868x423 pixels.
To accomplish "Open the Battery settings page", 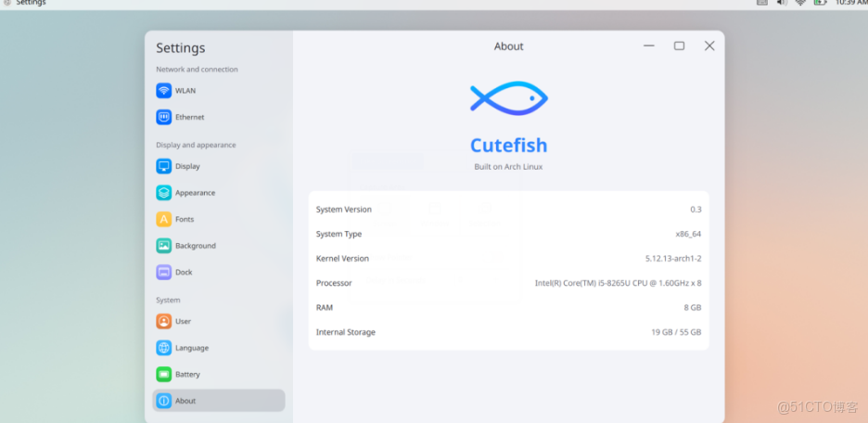I will 219,374.
